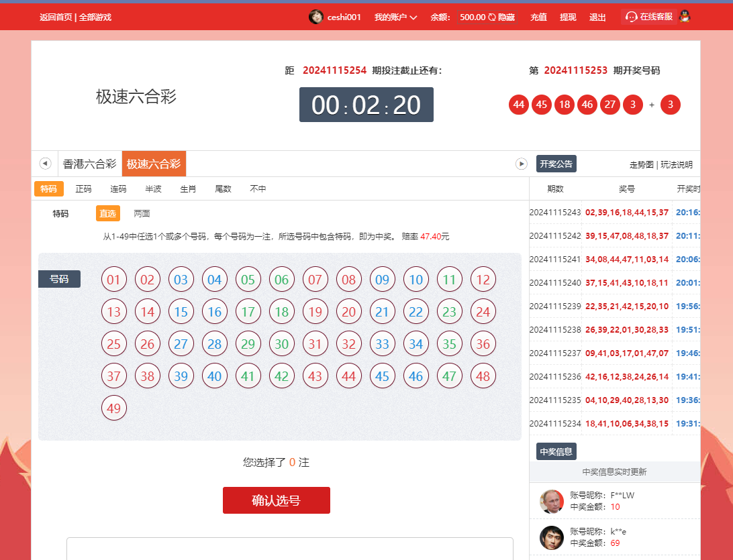
Task: Open online customer service headset icon
Action: pos(631,17)
